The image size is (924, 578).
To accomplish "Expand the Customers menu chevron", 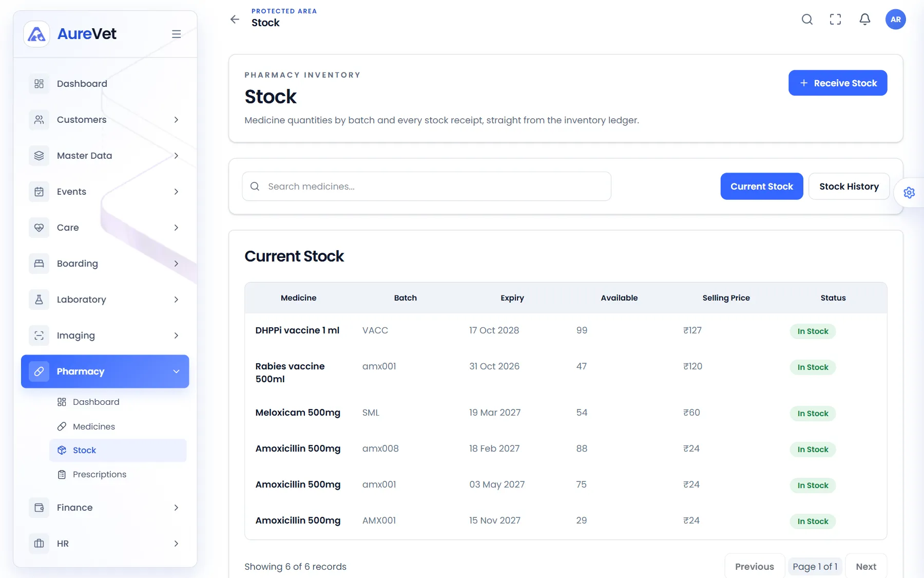I will pyautogui.click(x=176, y=120).
